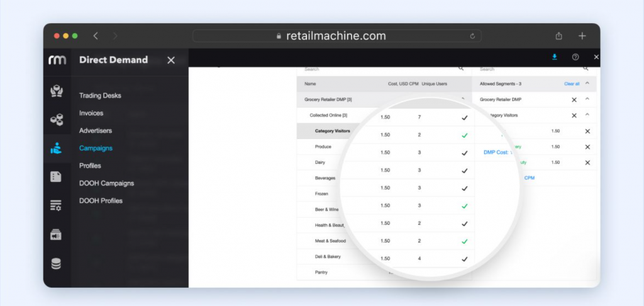
Task: Open Campaigns in the Direct Demand menu
Action: click(96, 149)
